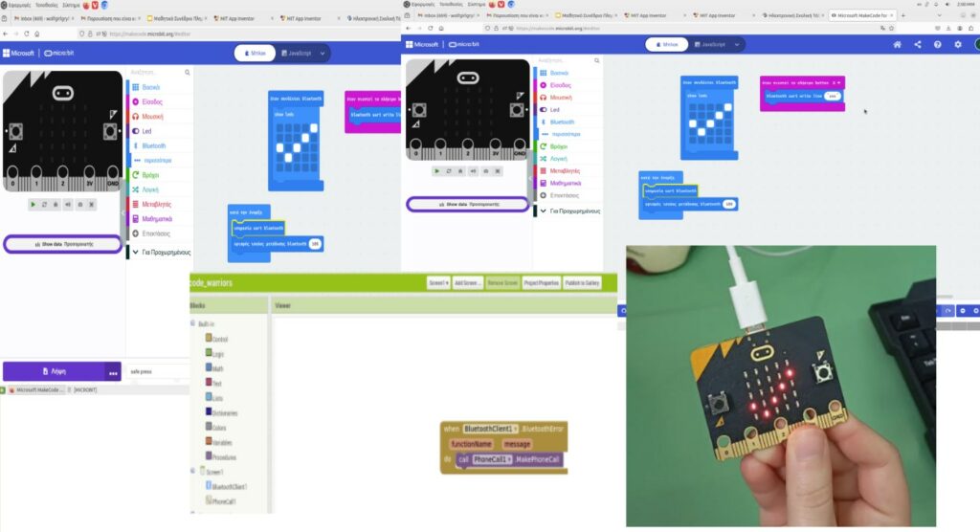Open PhoneCall1 dropdown in the call block
980x532 pixels.
(493, 459)
